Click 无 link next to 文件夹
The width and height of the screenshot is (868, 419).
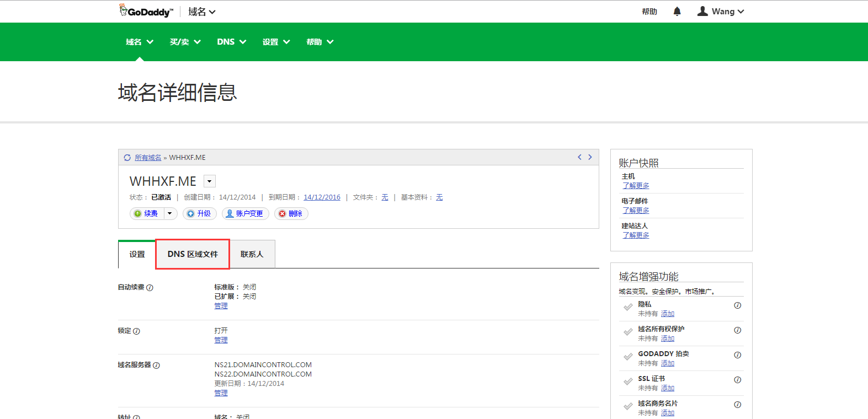click(x=385, y=197)
